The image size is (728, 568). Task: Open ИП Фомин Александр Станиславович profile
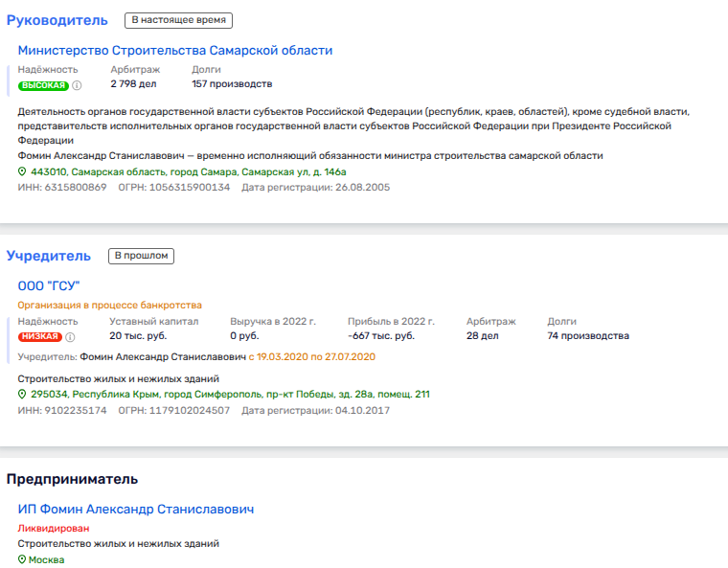tap(136, 510)
